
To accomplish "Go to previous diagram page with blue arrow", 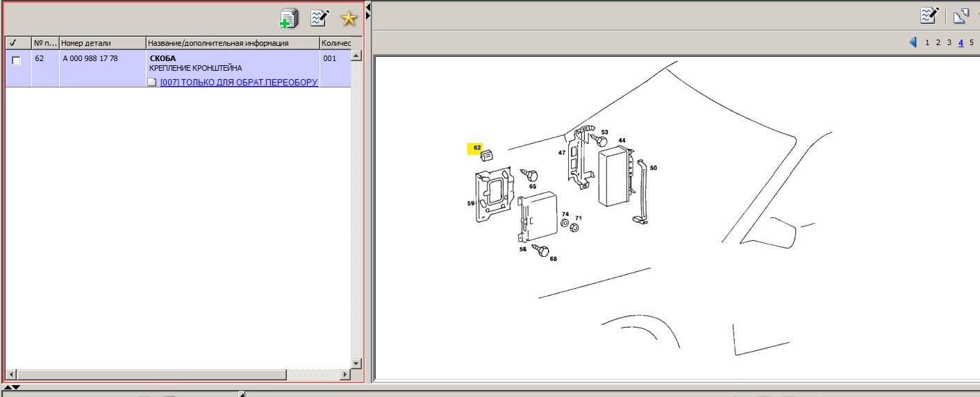I will pyautogui.click(x=913, y=42).
